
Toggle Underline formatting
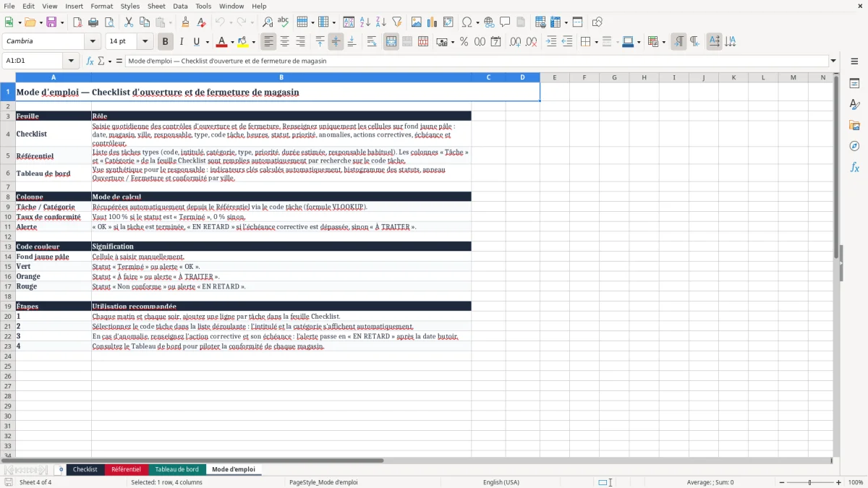coord(196,42)
